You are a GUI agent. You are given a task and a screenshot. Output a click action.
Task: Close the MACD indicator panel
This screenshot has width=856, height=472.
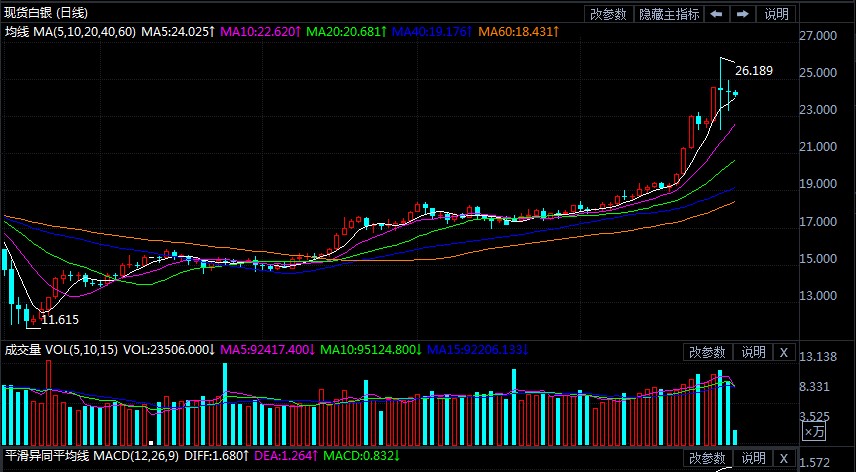tap(784, 459)
